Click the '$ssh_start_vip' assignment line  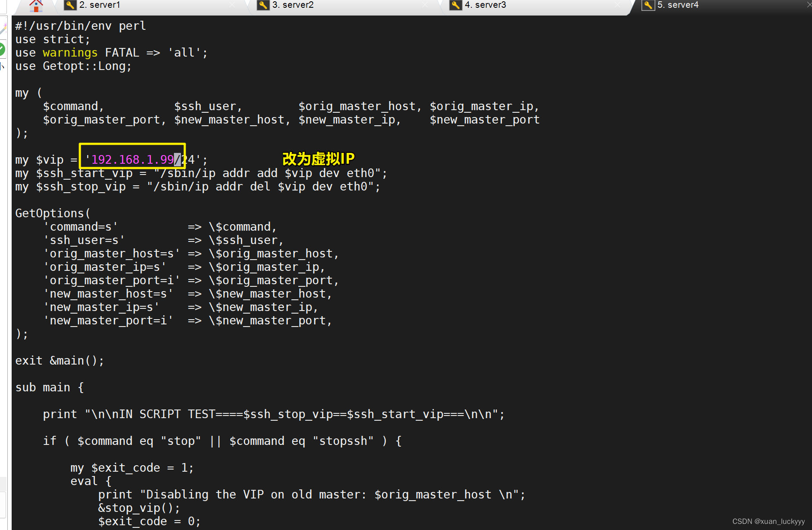tap(201, 173)
